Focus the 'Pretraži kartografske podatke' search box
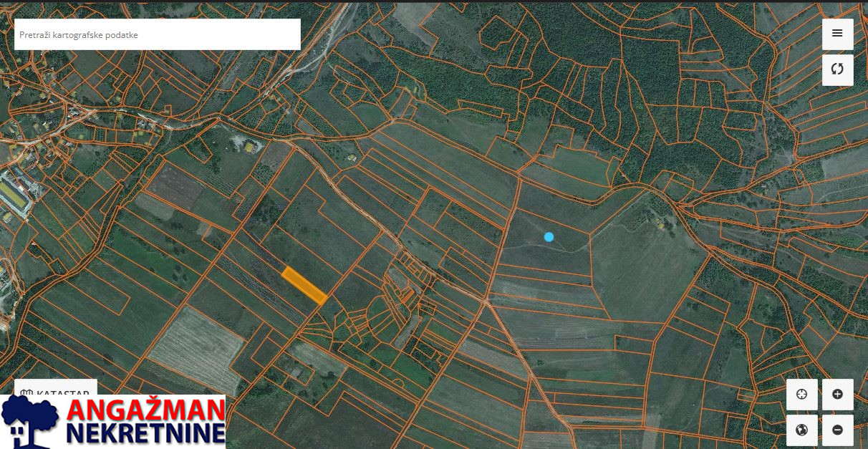868x449 pixels. click(x=143, y=34)
